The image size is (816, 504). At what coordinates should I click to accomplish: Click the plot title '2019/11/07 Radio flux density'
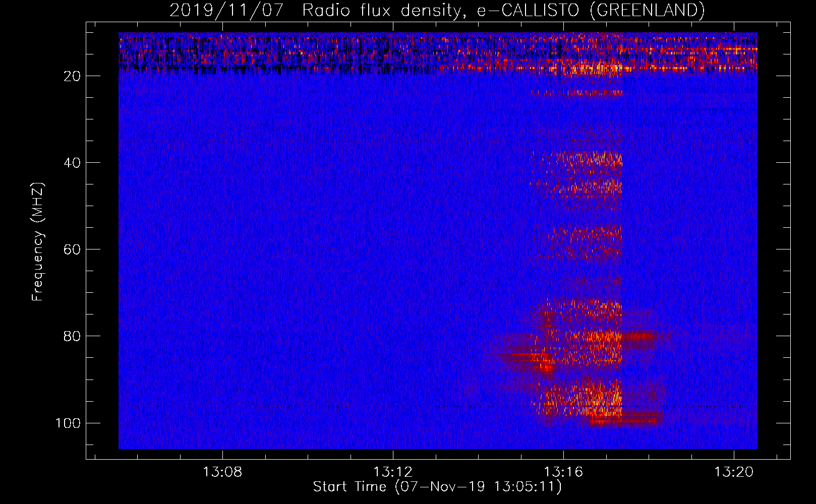(x=437, y=10)
